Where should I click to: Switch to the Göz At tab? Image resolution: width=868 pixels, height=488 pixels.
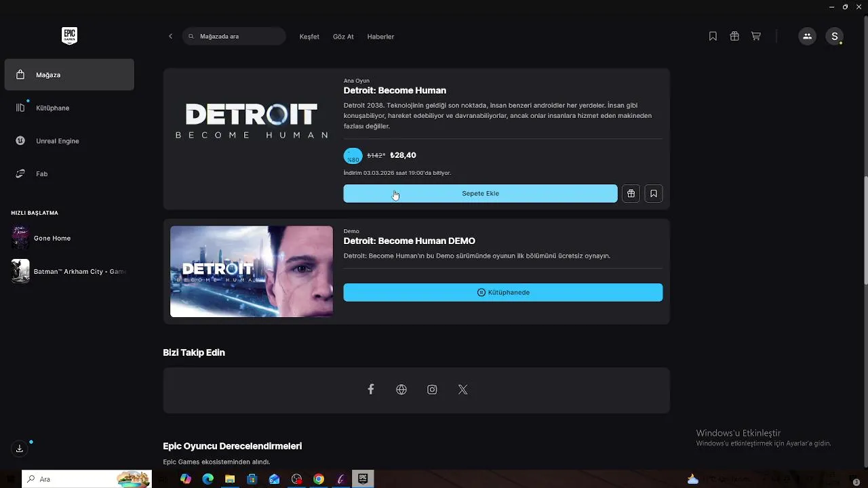coord(343,37)
